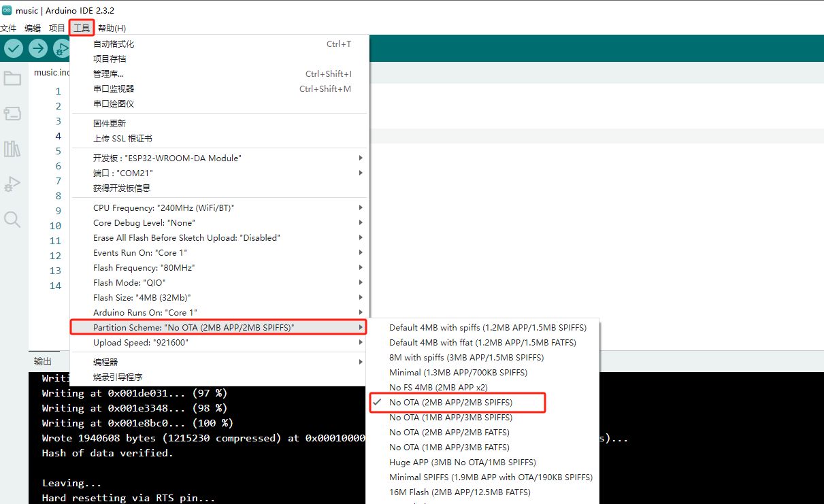Click line number 14 in the editor gutter
The width and height of the screenshot is (824, 504).
pos(55,286)
